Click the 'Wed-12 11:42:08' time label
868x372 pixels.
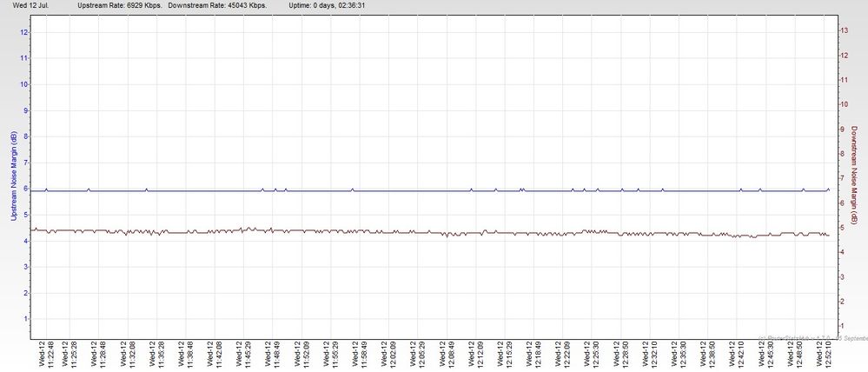coord(215,355)
